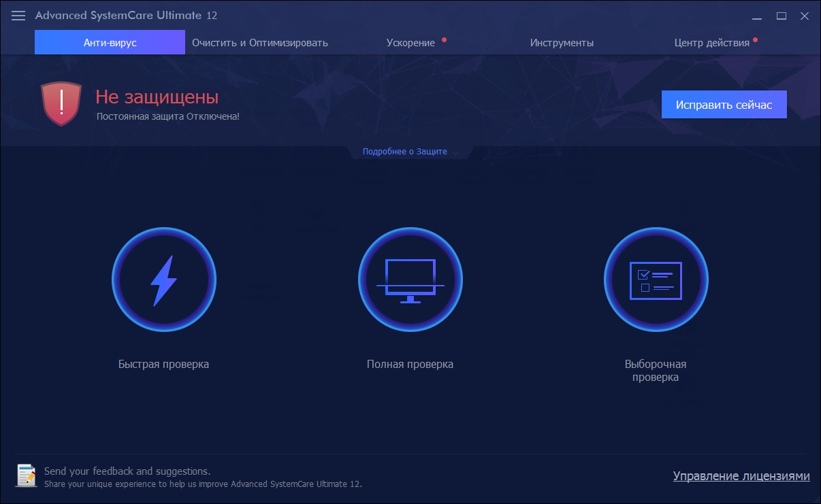
Task: Maximize the Advanced SystemCare window
Action: [x=782, y=16]
